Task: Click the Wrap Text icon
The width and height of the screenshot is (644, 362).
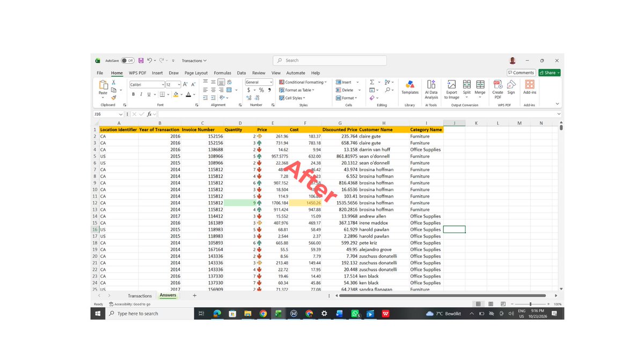Action: pos(230,82)
